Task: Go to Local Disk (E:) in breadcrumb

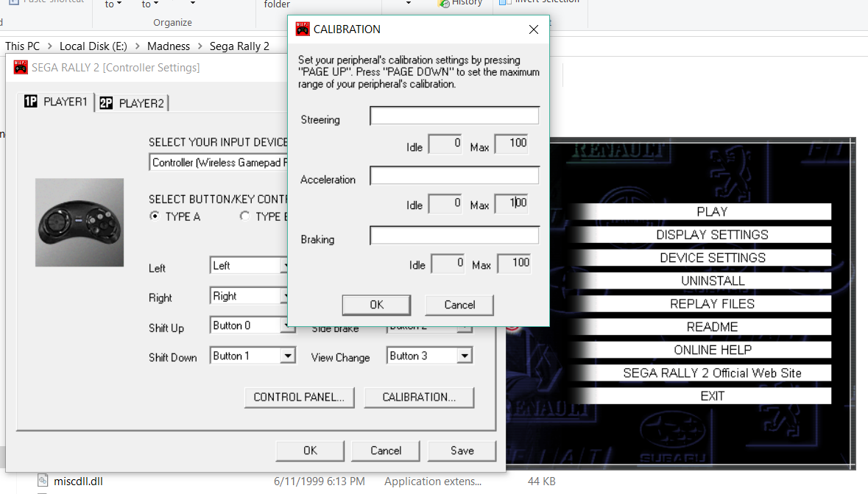Action: point(93,46)
